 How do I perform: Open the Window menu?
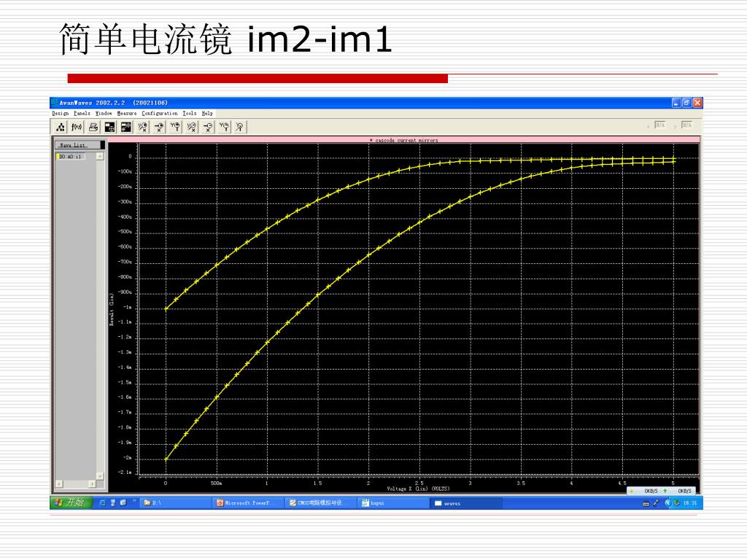pyautogui.click(x=104, y=113)
